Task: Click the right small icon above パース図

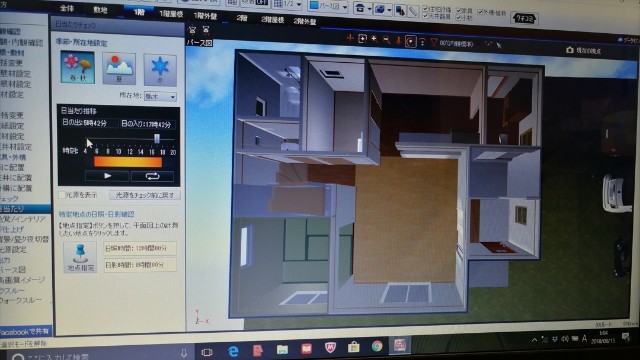Action: (206, 30)
